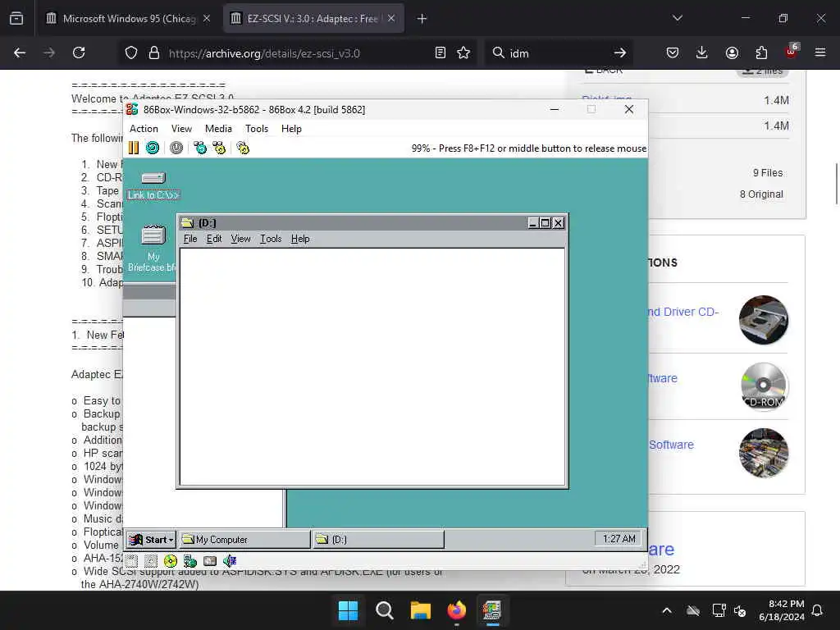Screen dimensions: 840x630
Task: Open the Windows notification bell
Action: tap(817, 610)
